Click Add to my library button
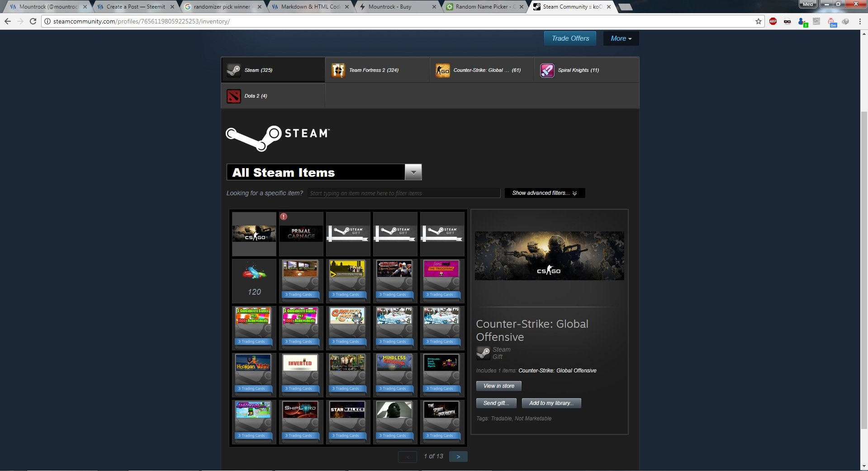868x471 pixels. [x=551, y=403]
